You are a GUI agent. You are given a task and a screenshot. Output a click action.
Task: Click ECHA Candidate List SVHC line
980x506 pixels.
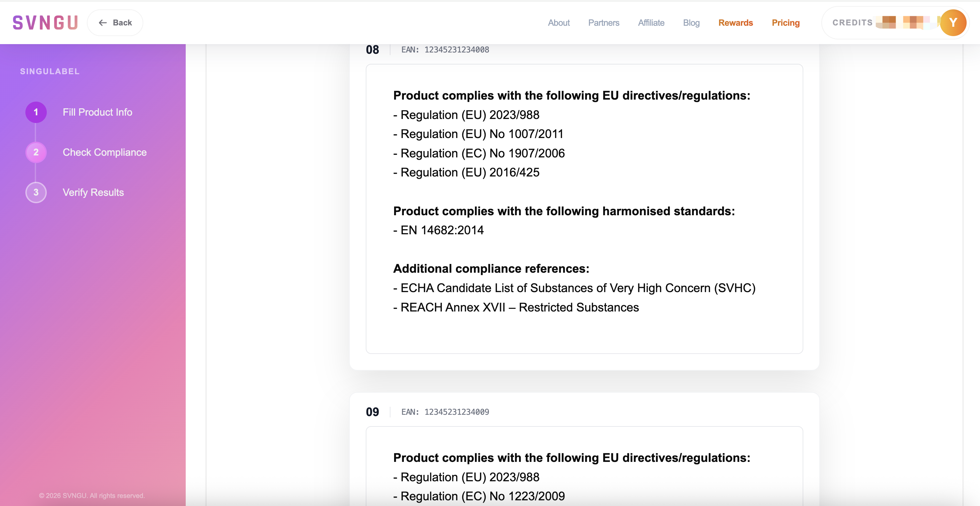coord(575,288)
